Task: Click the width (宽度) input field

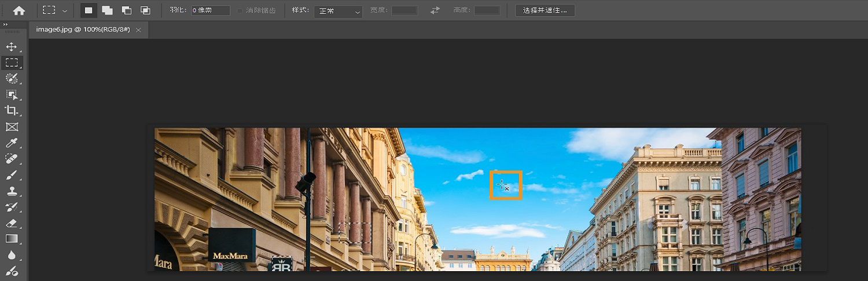Action: click(x=404, y=10)
